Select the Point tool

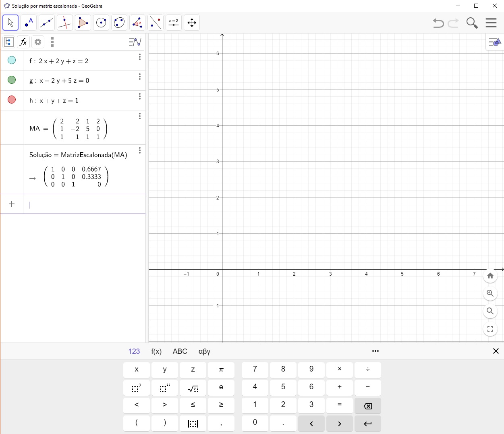pos(29,23)
